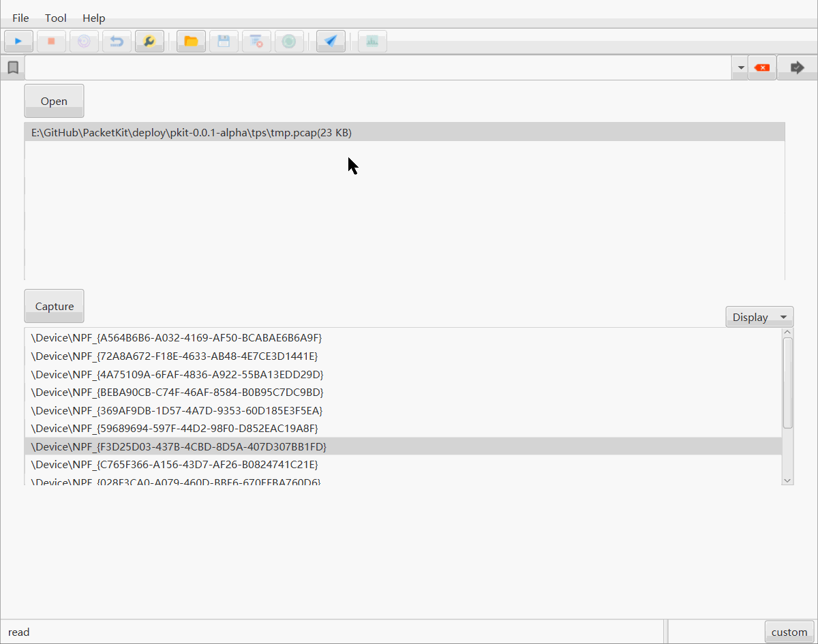The width and height of the screenshot is (818, 644).
Task: Open settings with the wrench icon
Action: [149, 42]
